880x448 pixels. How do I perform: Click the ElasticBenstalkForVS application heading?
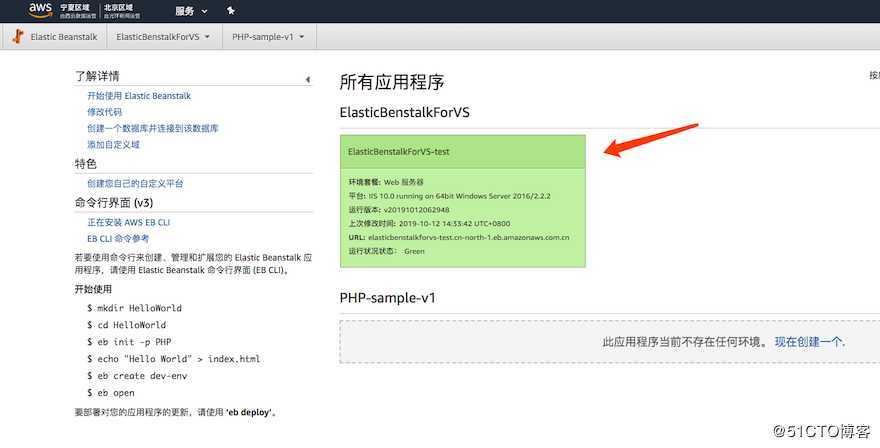tap(404, 112)
